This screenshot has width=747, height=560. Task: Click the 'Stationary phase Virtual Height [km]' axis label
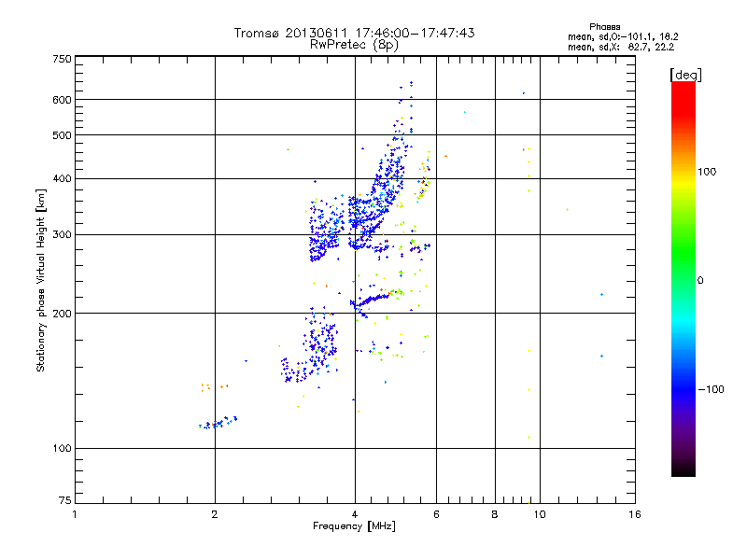pyautogui.click(x=40, y=280)
